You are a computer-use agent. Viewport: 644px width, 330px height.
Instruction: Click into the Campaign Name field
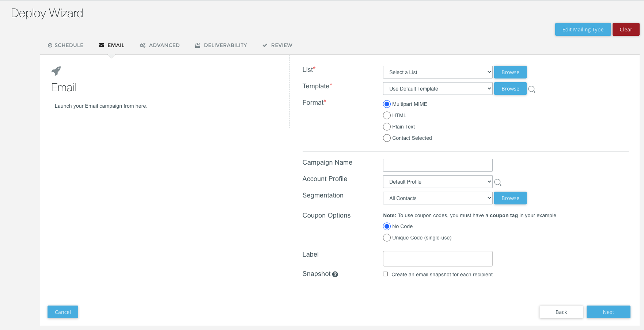pos(437,165)
